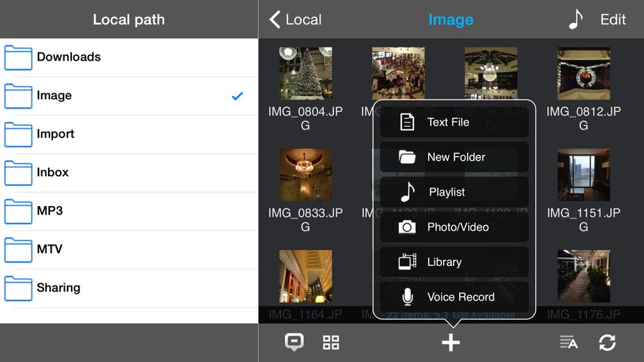
Task: Open the MTV folder
Action: click(x=129, y=249)
